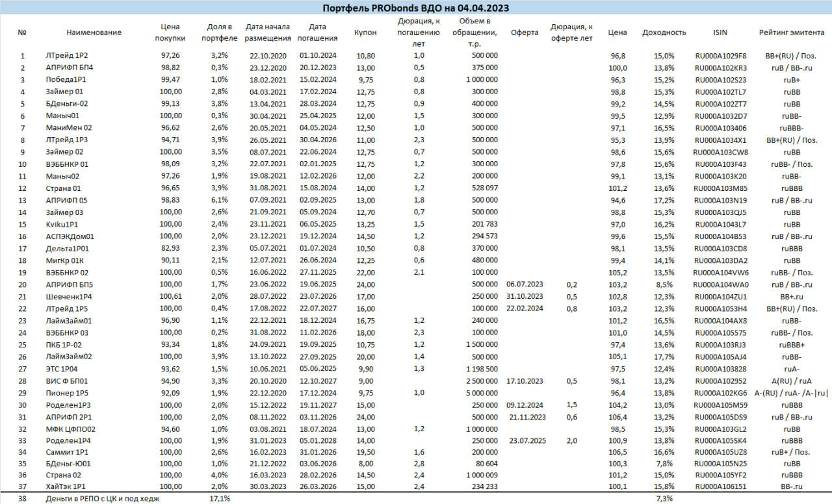Select the 'БДеньги-02' bond name

tap(67, 103)
